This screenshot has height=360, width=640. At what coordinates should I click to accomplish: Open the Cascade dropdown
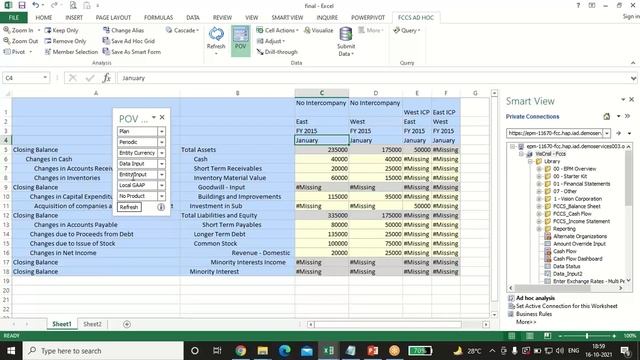[182, 30]
